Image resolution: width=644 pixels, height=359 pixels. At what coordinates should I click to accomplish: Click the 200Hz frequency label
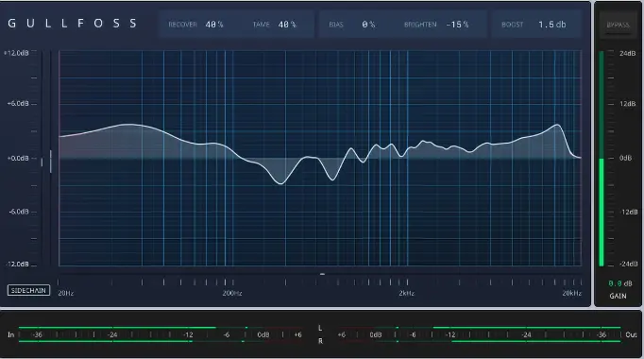[232, 293]
